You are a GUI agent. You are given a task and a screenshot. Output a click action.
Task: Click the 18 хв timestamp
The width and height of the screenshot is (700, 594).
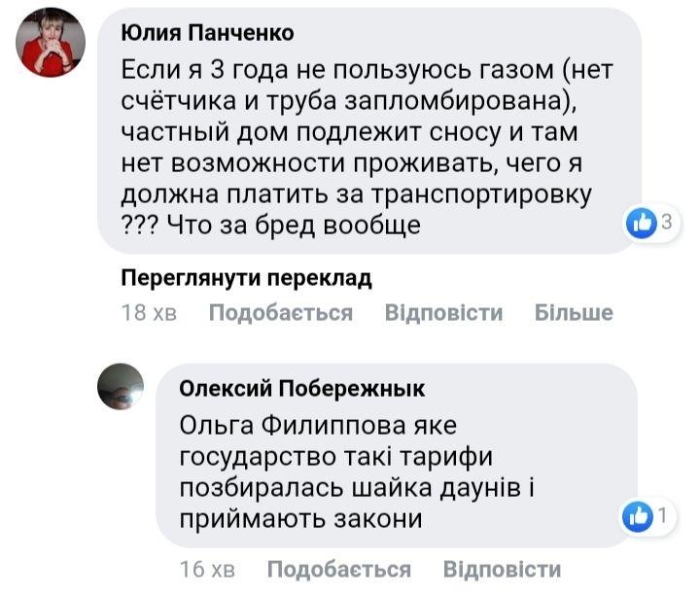coord(148,313)
